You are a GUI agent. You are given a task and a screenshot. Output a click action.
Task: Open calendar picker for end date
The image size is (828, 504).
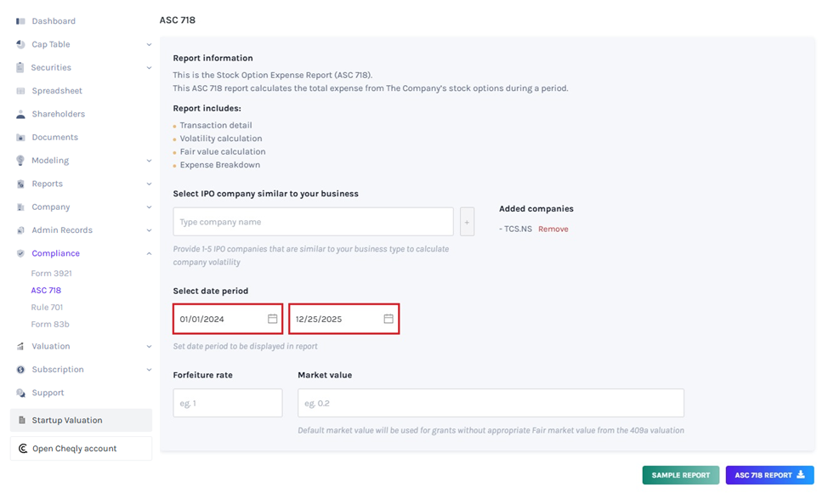tap(388, 319)
